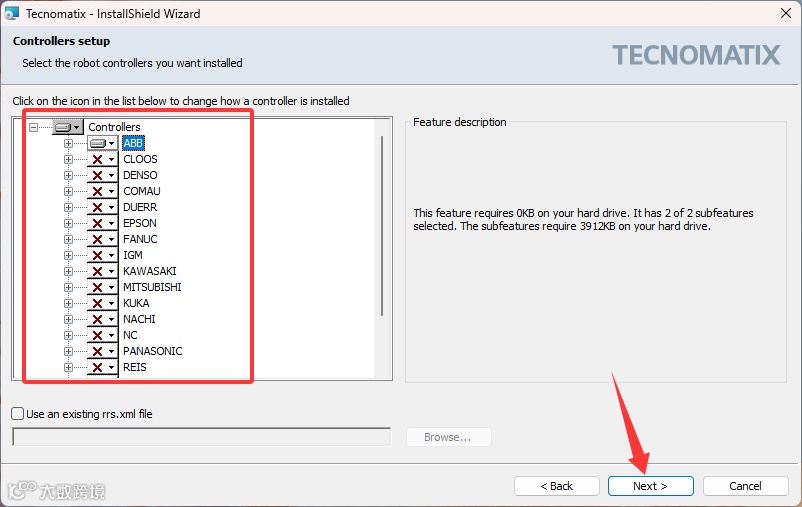Select the KUKA controller label

pos(136,303)
